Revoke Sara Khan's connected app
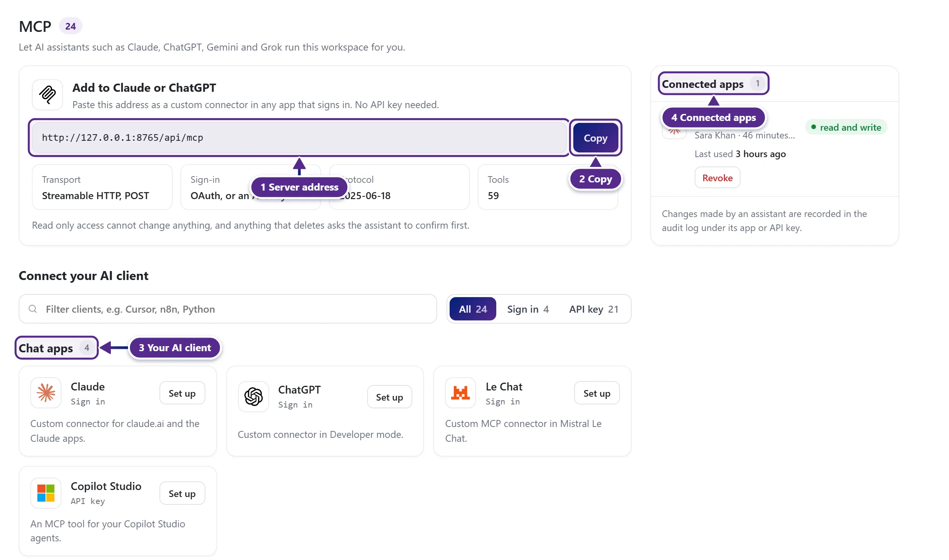Viewport: 949px width, 560px height. tap(717, 178)
